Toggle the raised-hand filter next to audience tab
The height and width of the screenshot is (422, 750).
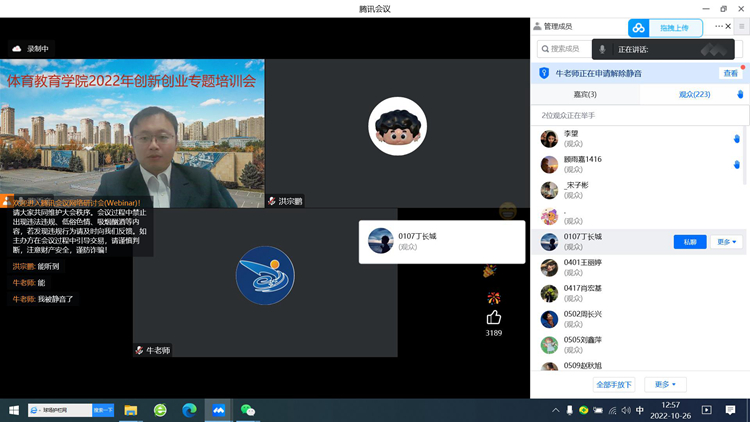[740, 94]
